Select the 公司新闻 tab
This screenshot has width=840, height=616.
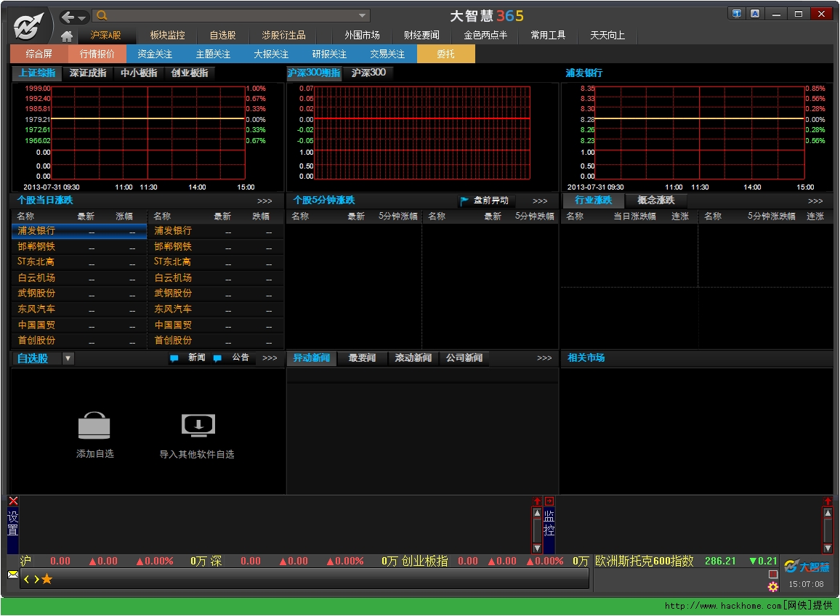click(464, 358)
